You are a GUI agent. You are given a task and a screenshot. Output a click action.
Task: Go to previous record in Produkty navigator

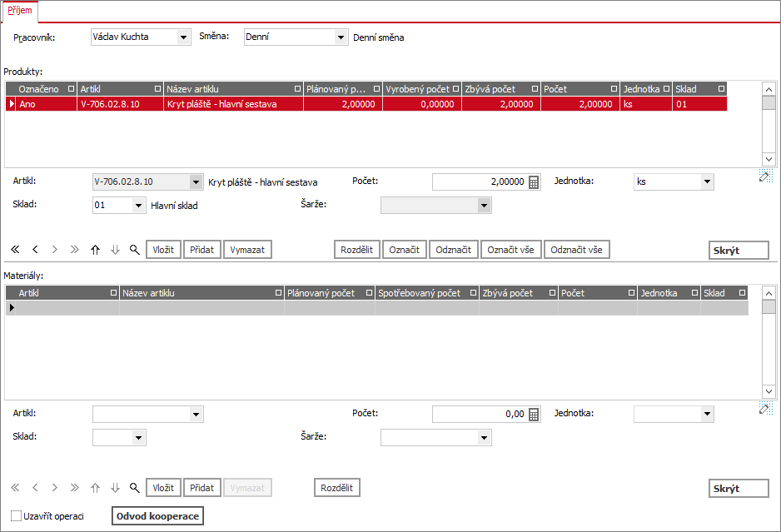[x=35, y=250]
